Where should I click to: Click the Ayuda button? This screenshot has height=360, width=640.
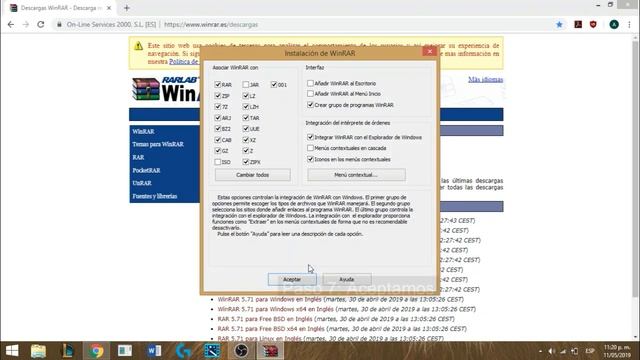click(x=347, y=279)
